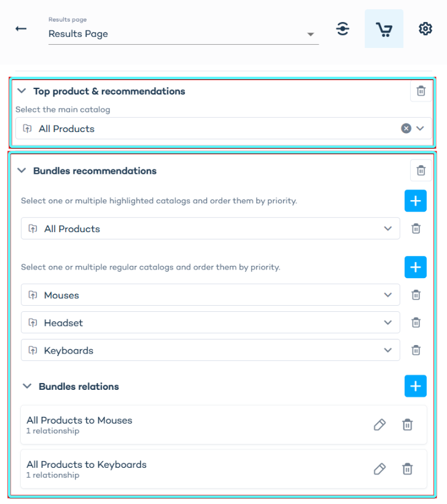
Task: Clear the All Products main catalog selection
Action: (x=406, y=128)
